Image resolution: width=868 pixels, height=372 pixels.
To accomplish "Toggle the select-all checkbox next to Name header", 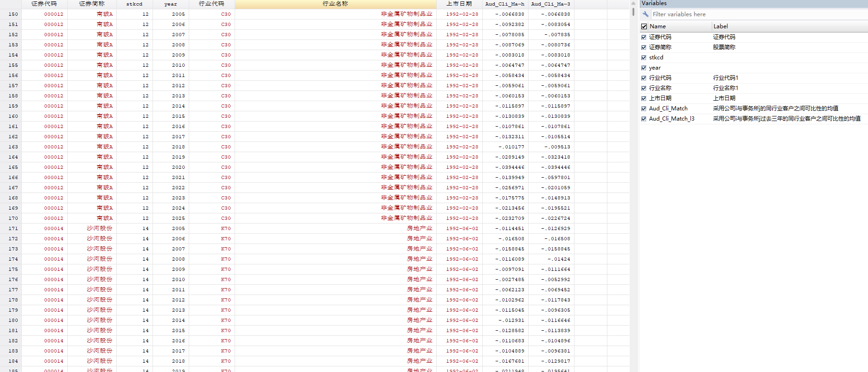I will [x=644, y=26].
